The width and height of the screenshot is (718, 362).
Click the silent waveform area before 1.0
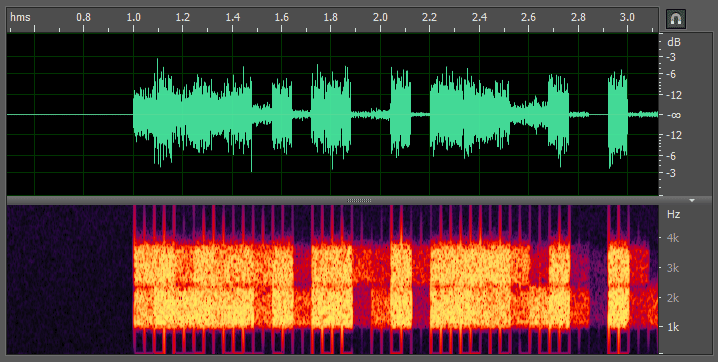pyautogui.click(x=70, y=114)
